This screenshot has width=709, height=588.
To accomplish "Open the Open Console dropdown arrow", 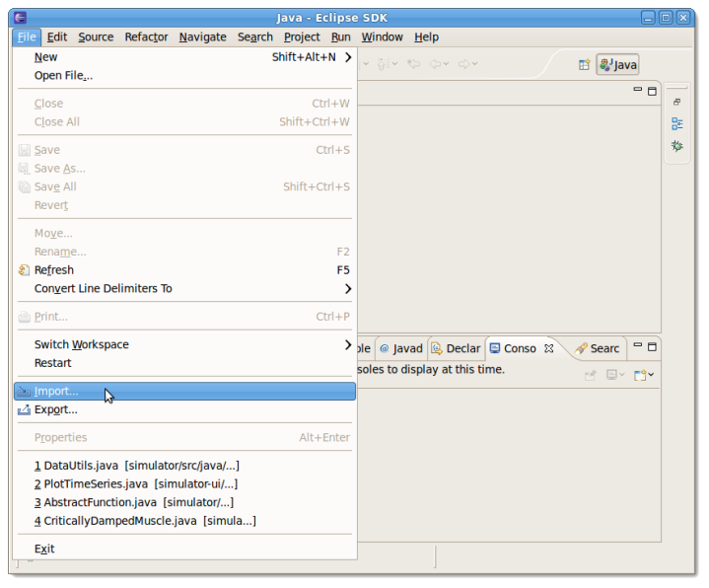I will tap(651, 375).
